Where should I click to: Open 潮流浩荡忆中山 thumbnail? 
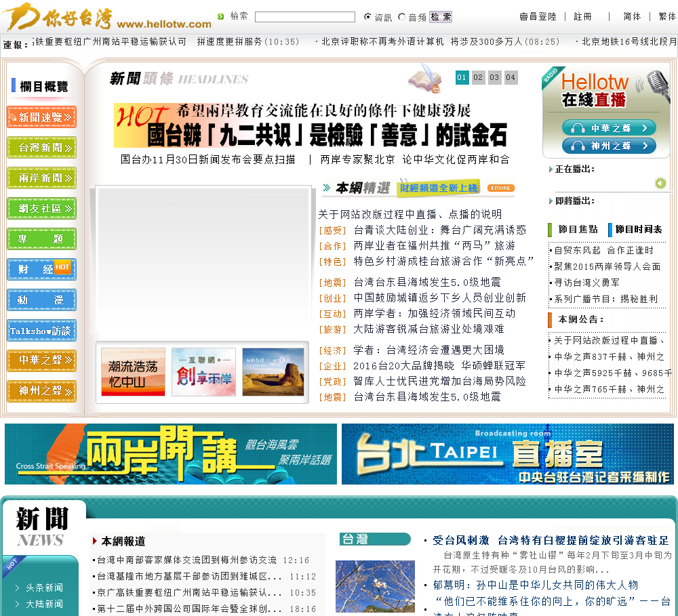(x=133, y=372)
